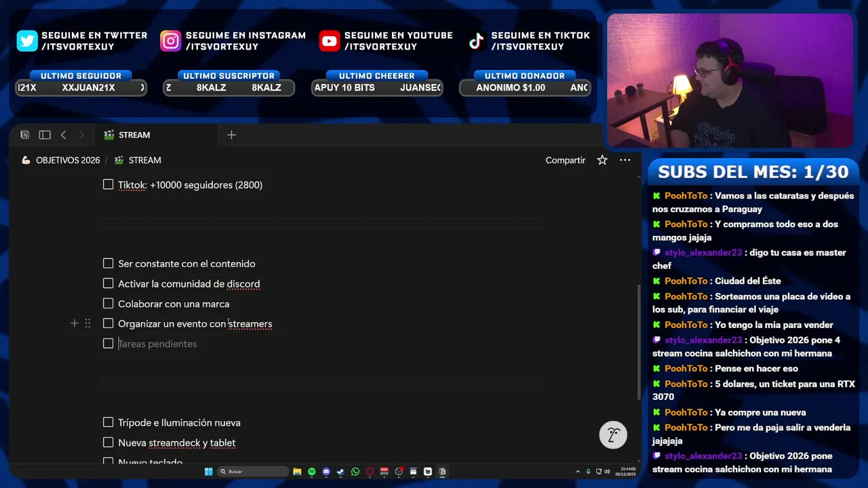Image resolution: width=868 pixels, height=488 pixels.
Task: Check 'Trípode e Iluminación nueva' checkbox
Action: point(108,422)
